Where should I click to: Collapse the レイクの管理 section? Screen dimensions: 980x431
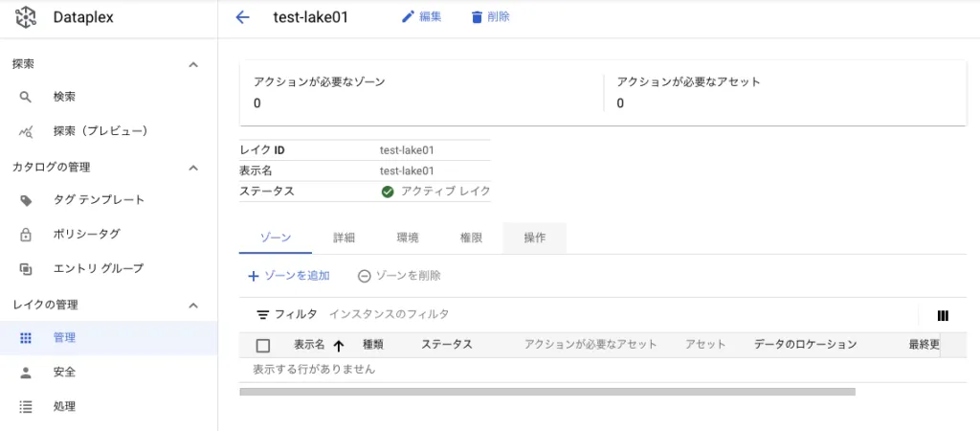[193, 306]
